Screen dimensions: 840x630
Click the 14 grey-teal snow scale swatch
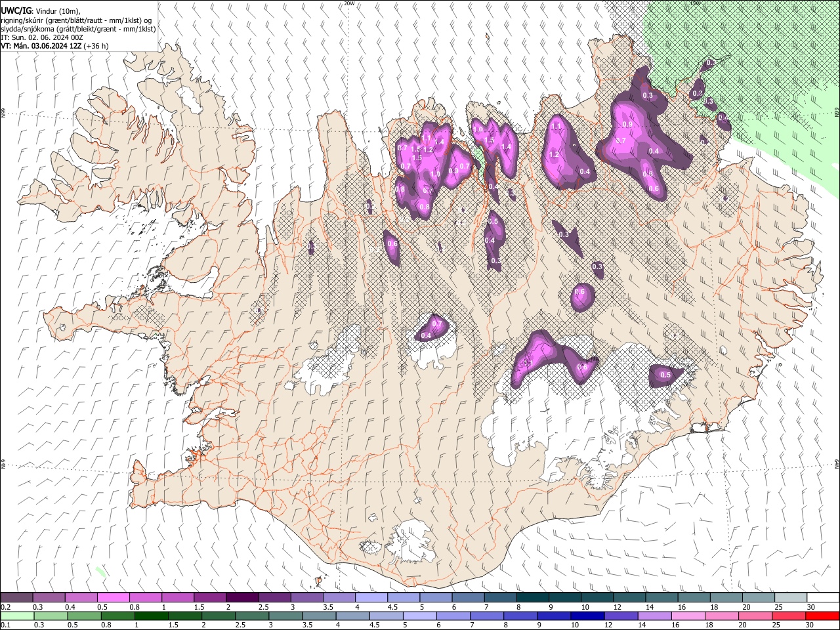[x=661, y=598]
